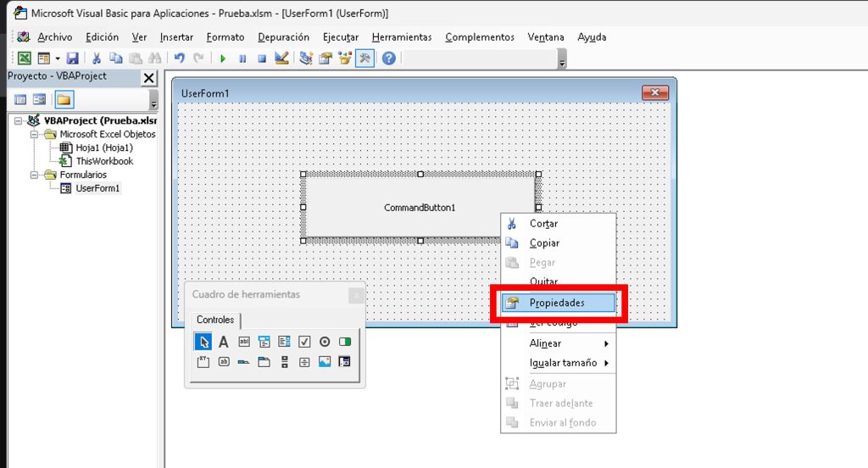
Task: Toggle folders view in Project panel
Action: pos(64,100)
